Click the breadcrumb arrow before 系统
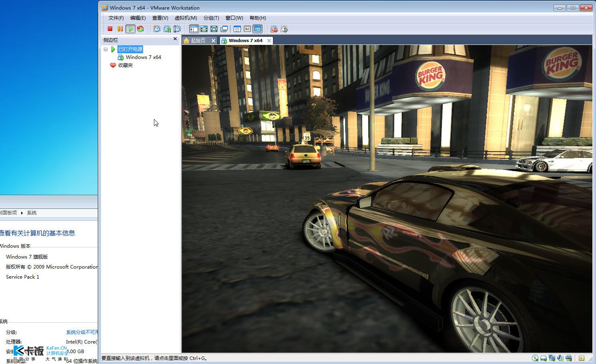 point(22,213)
